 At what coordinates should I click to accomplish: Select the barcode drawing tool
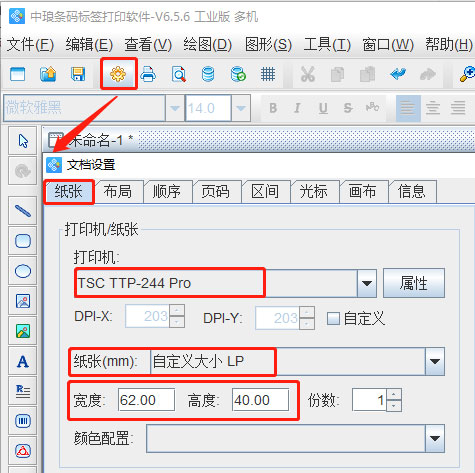click(23, 421)
